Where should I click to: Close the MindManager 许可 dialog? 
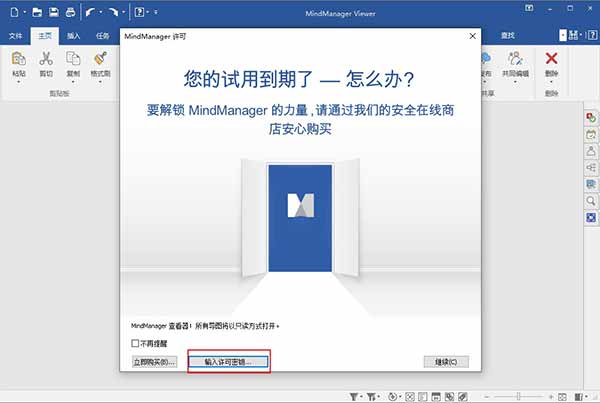(473, 36)
